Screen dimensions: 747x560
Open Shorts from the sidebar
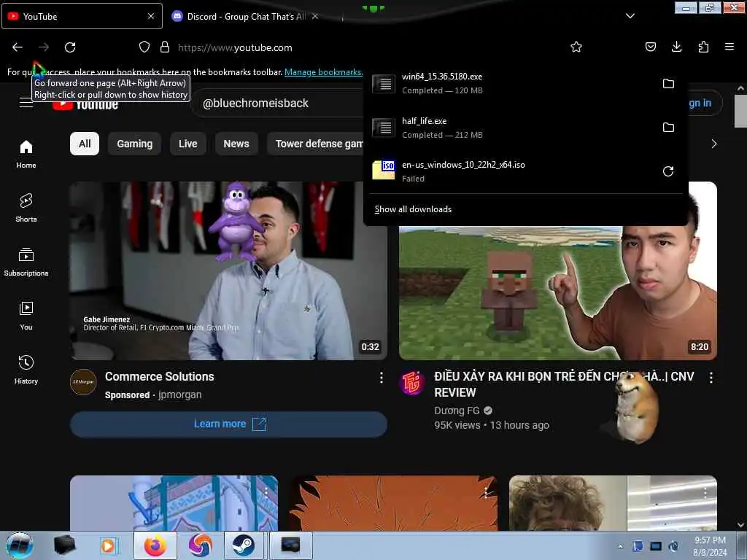point(26,208)
